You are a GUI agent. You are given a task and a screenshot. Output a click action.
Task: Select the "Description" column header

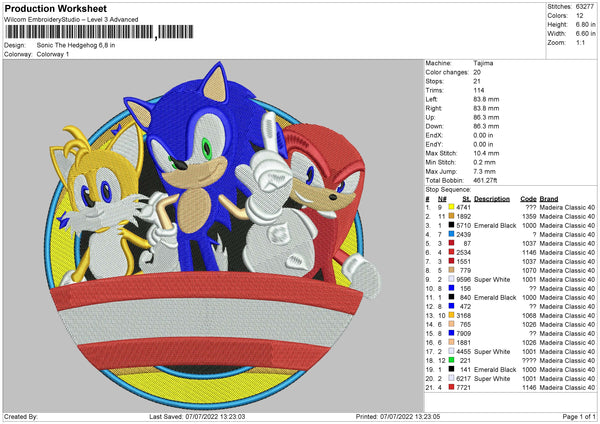(x=492, y=199)
